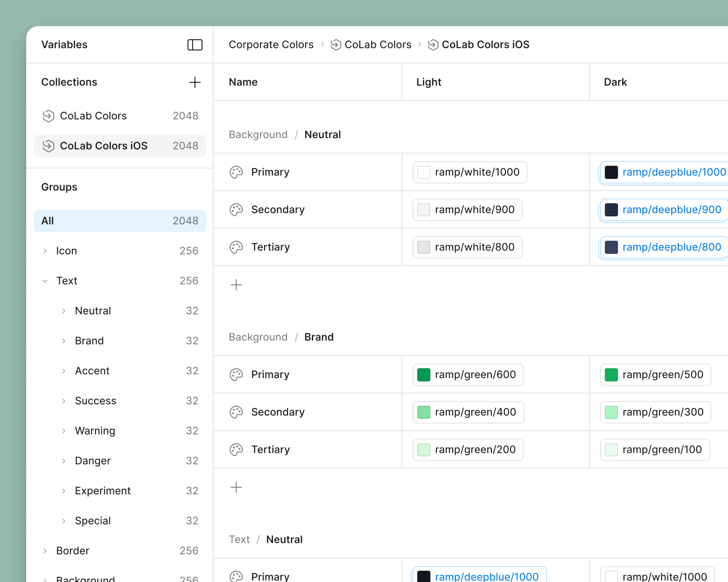Select the Warning subgroup label
The image size is (728, 582).
95,431
